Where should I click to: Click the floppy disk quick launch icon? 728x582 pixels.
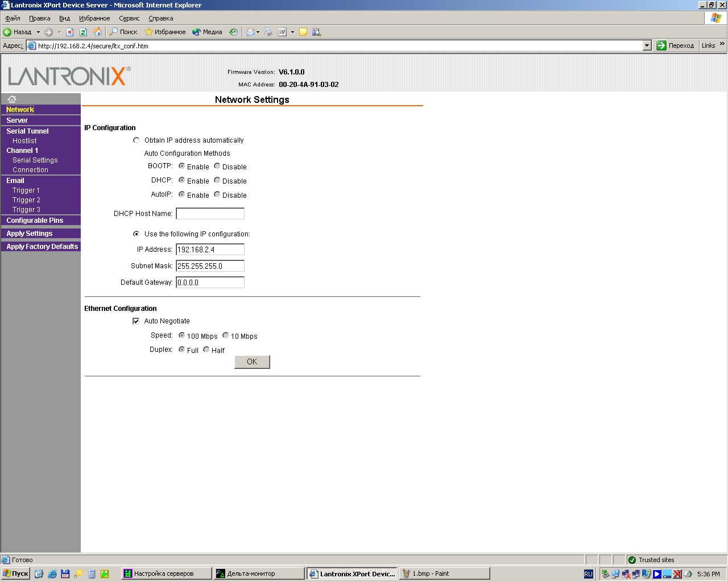65,574
